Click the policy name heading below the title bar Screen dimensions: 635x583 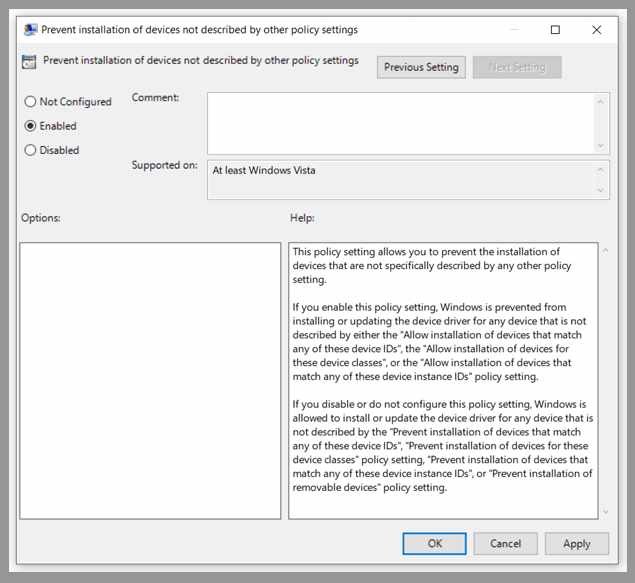201,60
